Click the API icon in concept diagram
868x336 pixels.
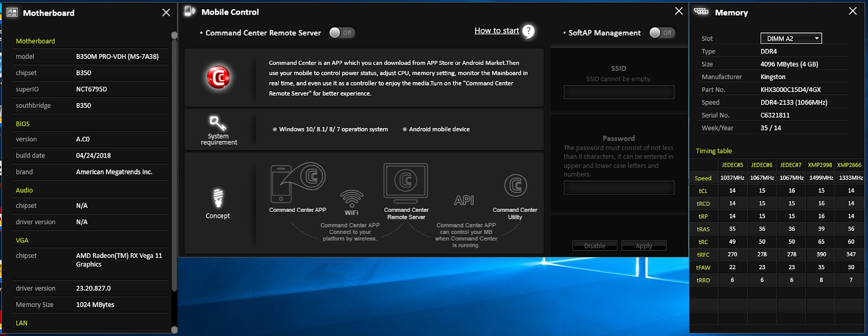click(464, 201)
